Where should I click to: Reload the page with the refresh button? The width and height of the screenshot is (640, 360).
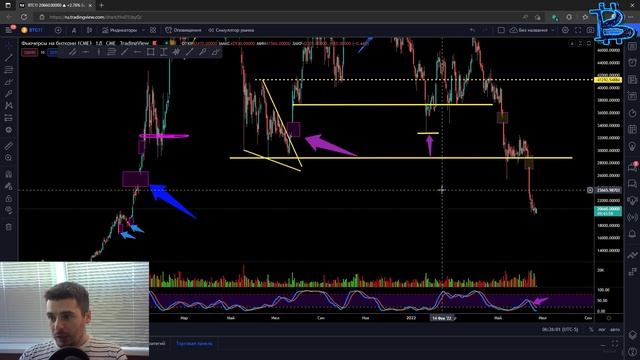[24, 17]
